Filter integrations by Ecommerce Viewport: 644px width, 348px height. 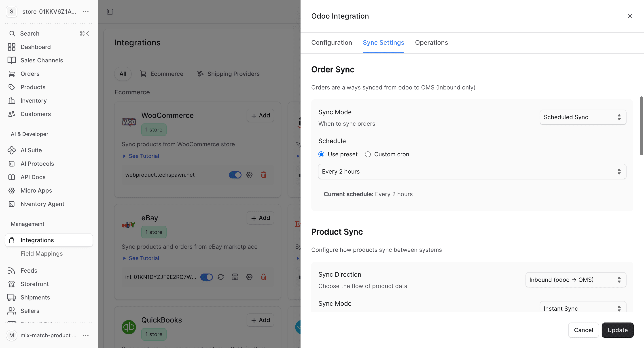(x=161, y=74)
